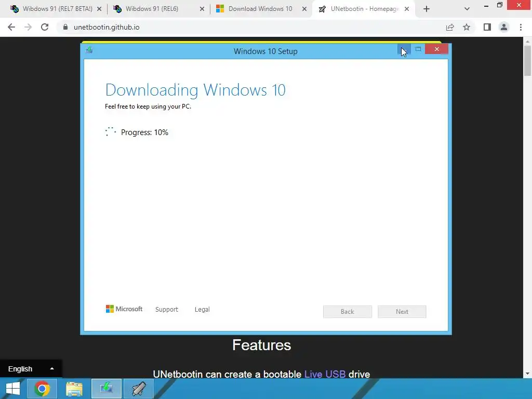This screenshot has width=532, height=399.
Task: Go back to the previous page
Action: (x=11, y=27)
